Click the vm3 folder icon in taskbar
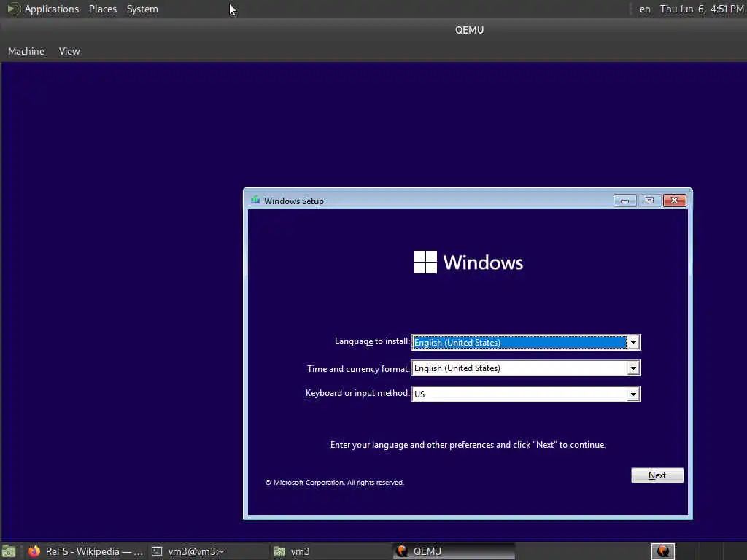 (x=279, y=551)
